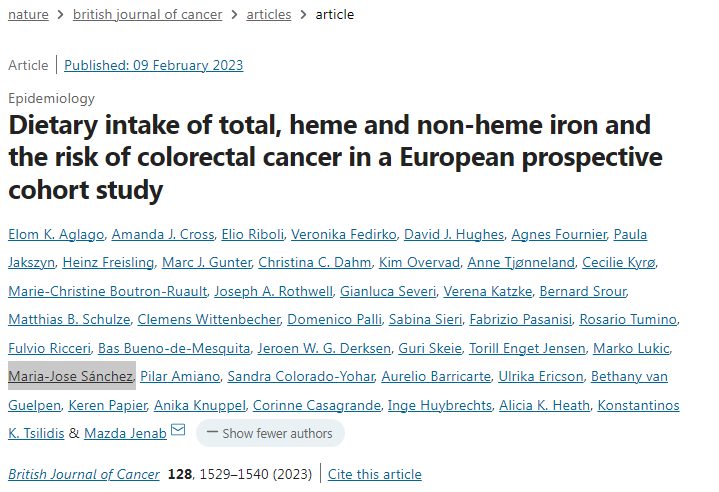The width and height of the screenshot is (719, 492).
Task: Select author Amanda J. Cross
Action: pyautogui.click(x=163, y=234)
